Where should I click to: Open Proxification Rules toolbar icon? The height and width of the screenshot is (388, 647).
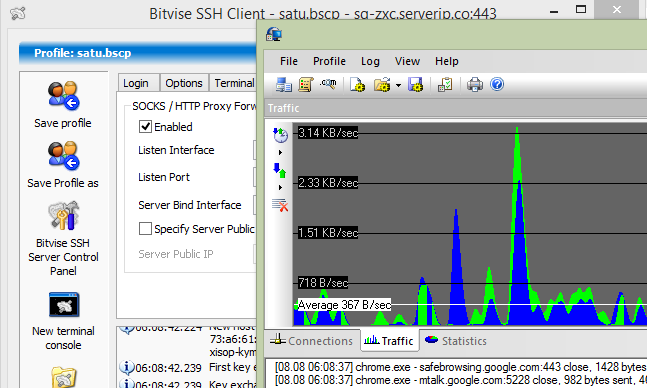(306, 85)
